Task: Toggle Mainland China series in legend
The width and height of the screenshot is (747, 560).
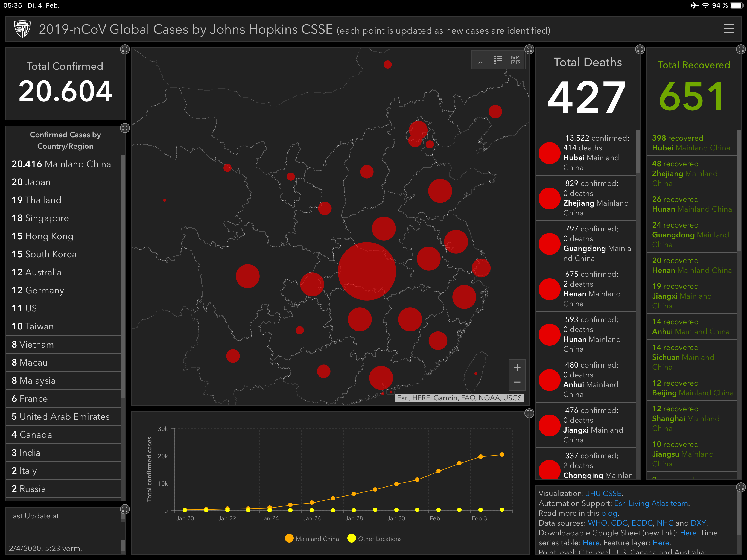Action: coord(312,538)
